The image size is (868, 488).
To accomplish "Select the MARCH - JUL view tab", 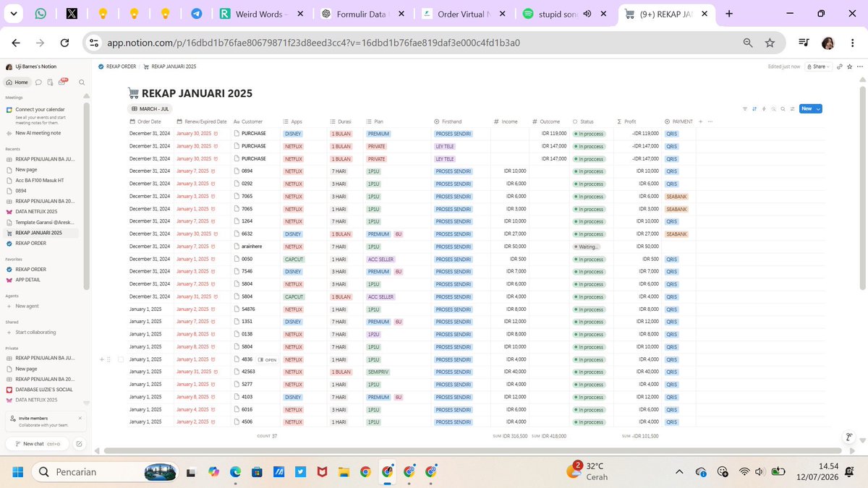I will [x=150, y=109].
